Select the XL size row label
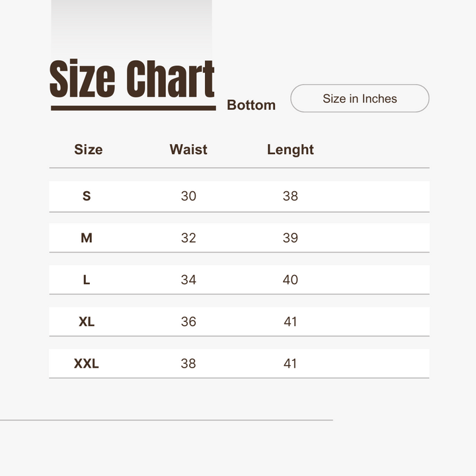This screenshot has width=476, height=476. (87, 321)
